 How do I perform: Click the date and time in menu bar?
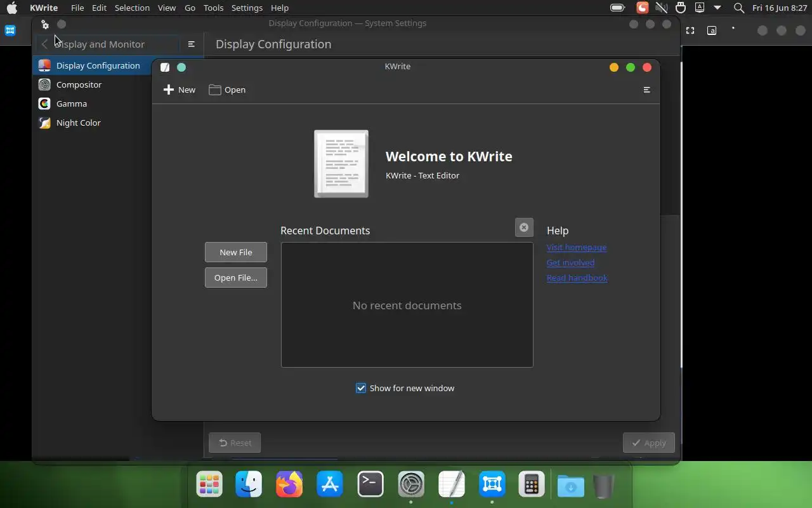point(780,8)
